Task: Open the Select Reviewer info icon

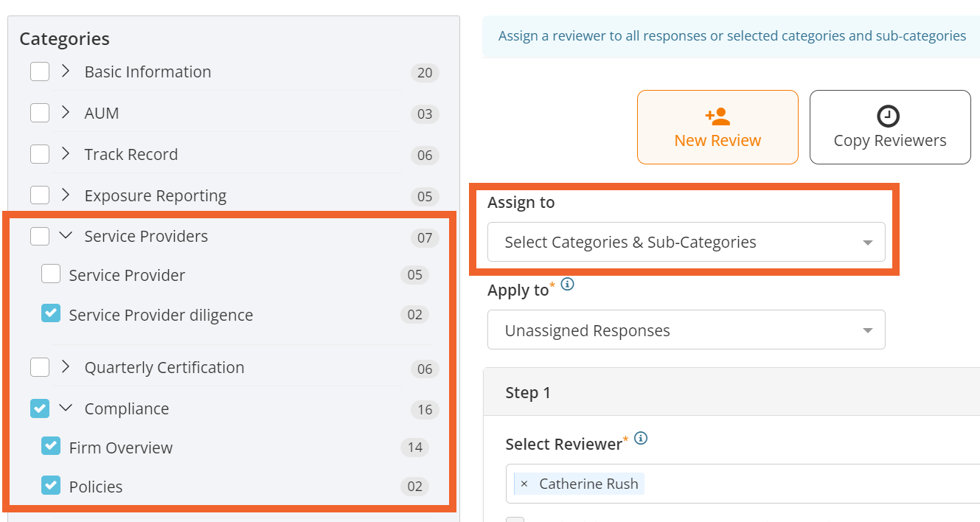Action: point(641,439)
